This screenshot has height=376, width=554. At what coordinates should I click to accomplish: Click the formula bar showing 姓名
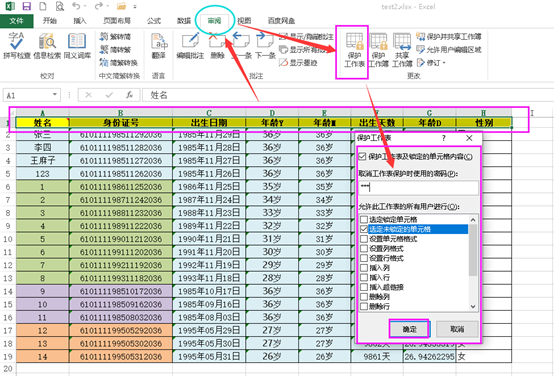tap(348, 95)
